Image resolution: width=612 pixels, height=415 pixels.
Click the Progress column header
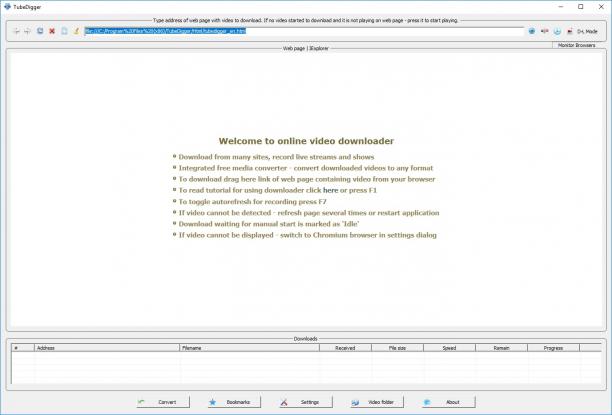[553, 348]
